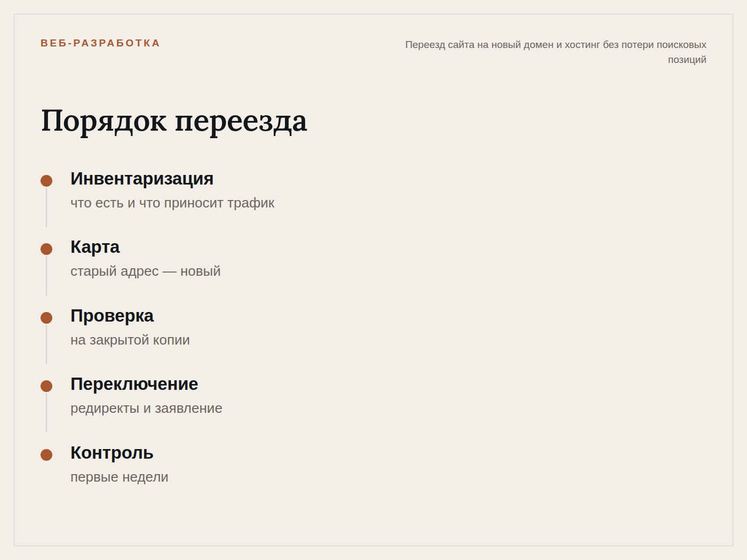This screenshot has width=747, height=560.
Task: Click the text на закрытой копии
Action: click(x=130, y=340)
